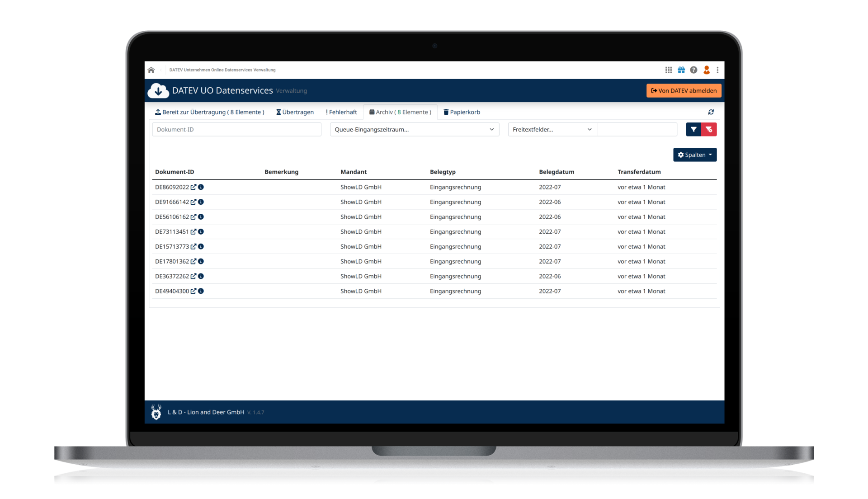This screenshot has width=868, height=499.
Task: Click document ID DE49404300
Action: click(x=172, y=291)
